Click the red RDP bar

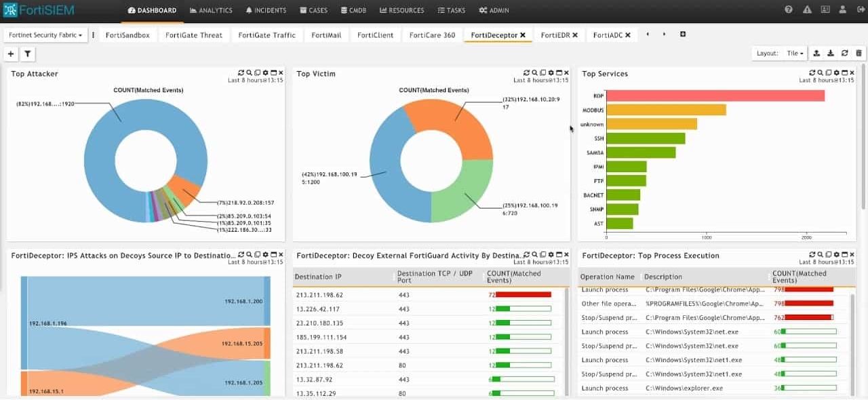point(715,96)
